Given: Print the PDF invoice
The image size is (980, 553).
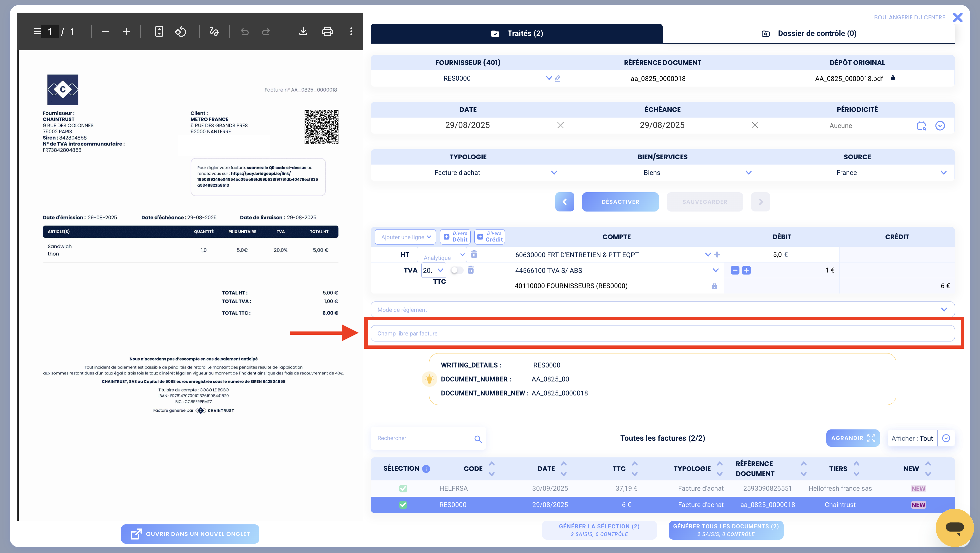Looking at the screenshot, I should 327,31.
